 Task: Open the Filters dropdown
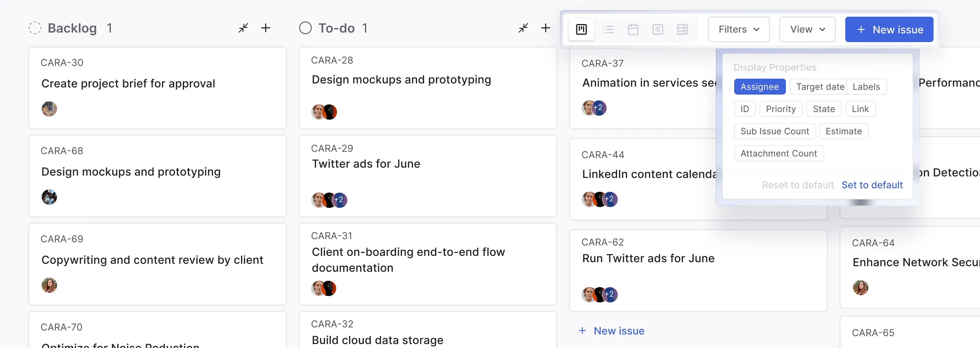pyautogui.click(x=738, y=29)
